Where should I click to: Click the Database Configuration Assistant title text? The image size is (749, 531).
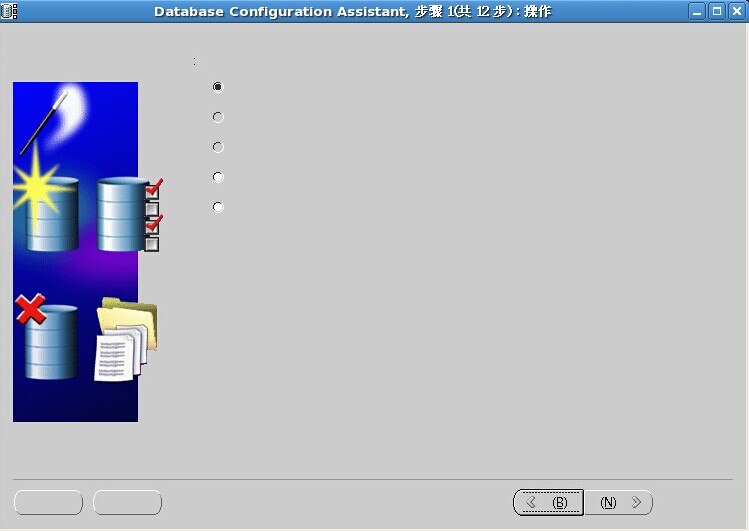click(352, 11)
